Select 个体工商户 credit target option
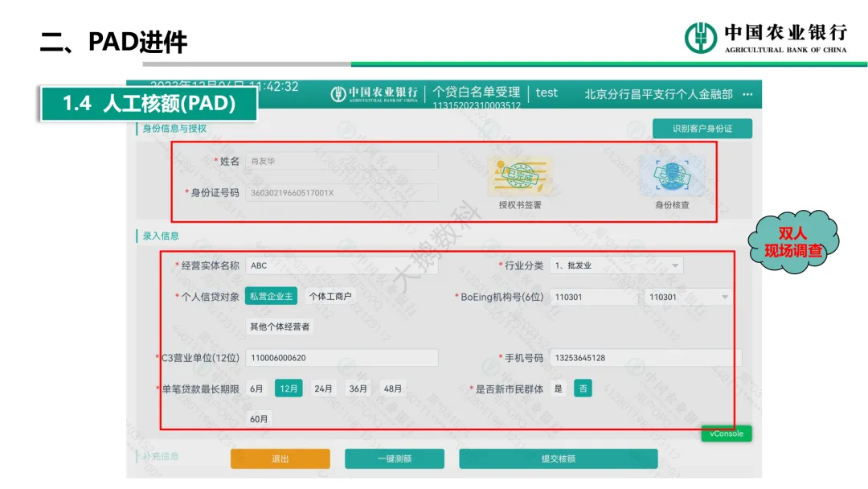This screenshot has width=868, height=489. [330, 296]
